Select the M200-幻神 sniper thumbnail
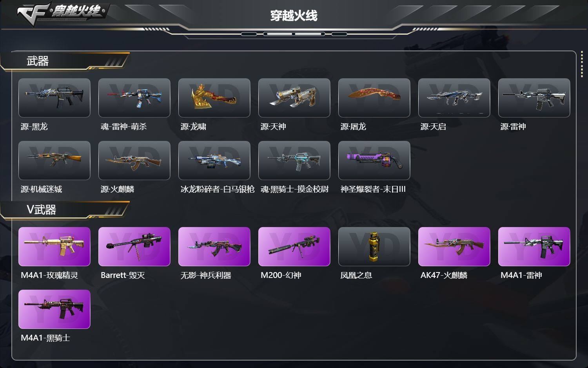 (x=294, y=247)
